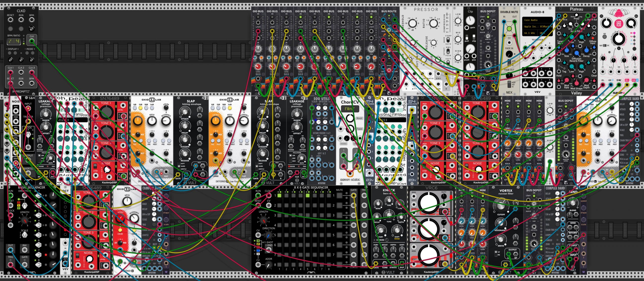Click the BP output jack on Vortex filter

[515, 254]
